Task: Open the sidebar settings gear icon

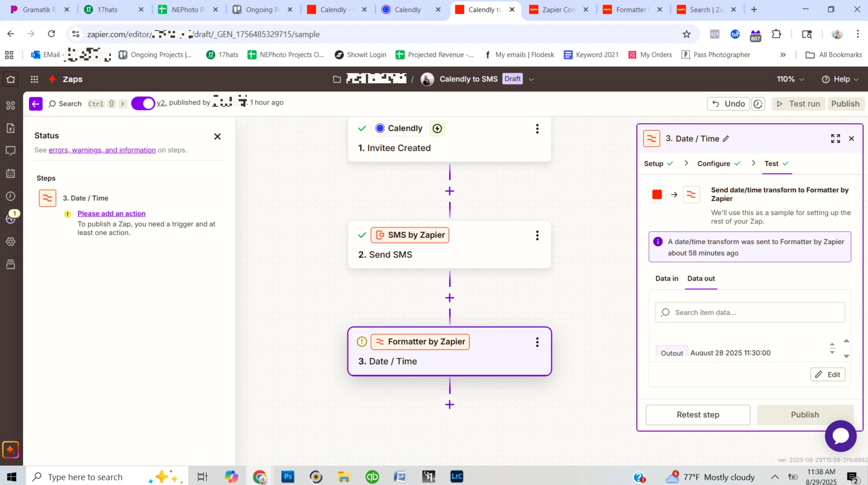Action: [10, 242]
